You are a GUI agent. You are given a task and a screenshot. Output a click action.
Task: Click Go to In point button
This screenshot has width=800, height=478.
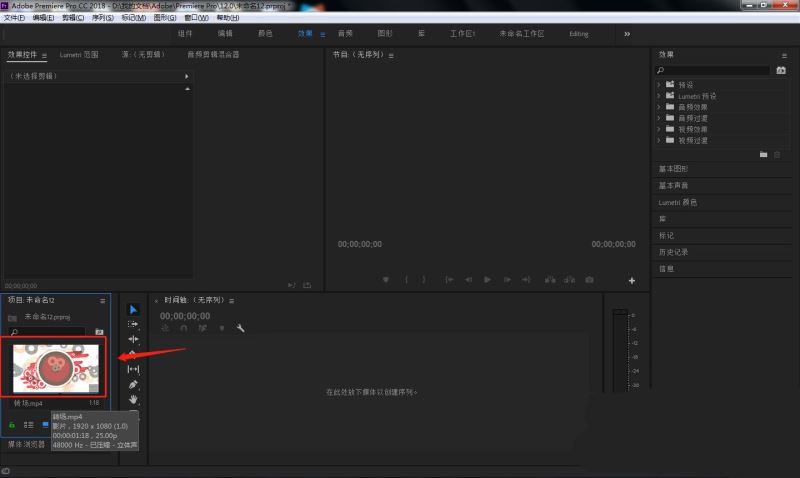click(x=449, y=280)
